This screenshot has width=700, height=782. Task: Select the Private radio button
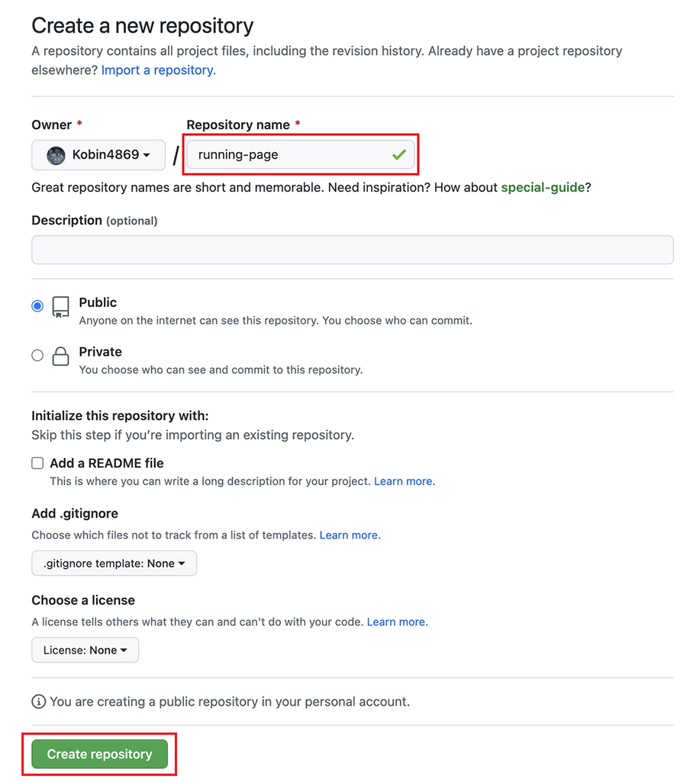click(37, 354)
